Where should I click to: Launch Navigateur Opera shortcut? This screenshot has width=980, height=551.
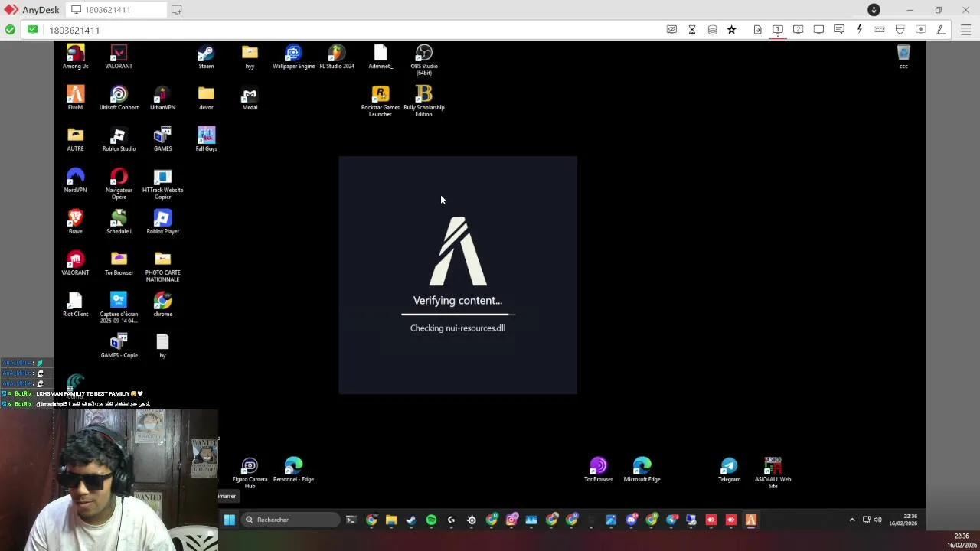click(x=119, y=184)
